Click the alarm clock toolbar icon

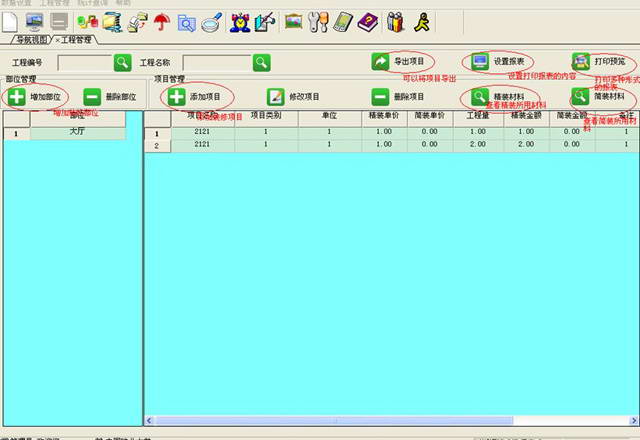(x=240, y=20)
